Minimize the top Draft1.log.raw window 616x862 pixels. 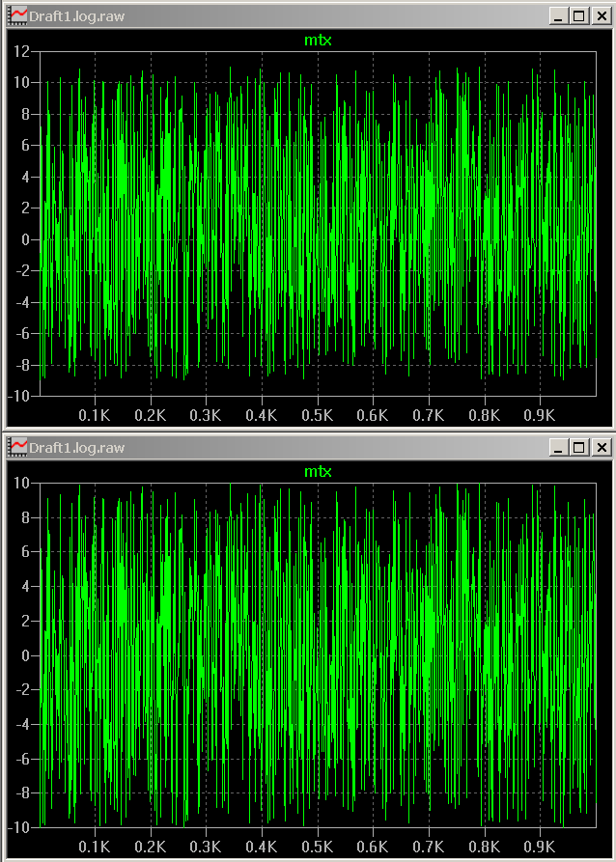pyautogui.click(x=558, y=16)
